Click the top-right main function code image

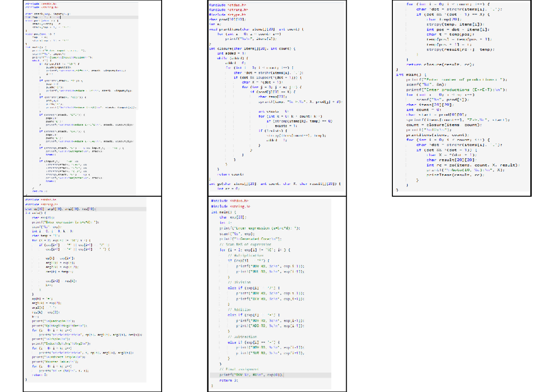pos(462,98)
